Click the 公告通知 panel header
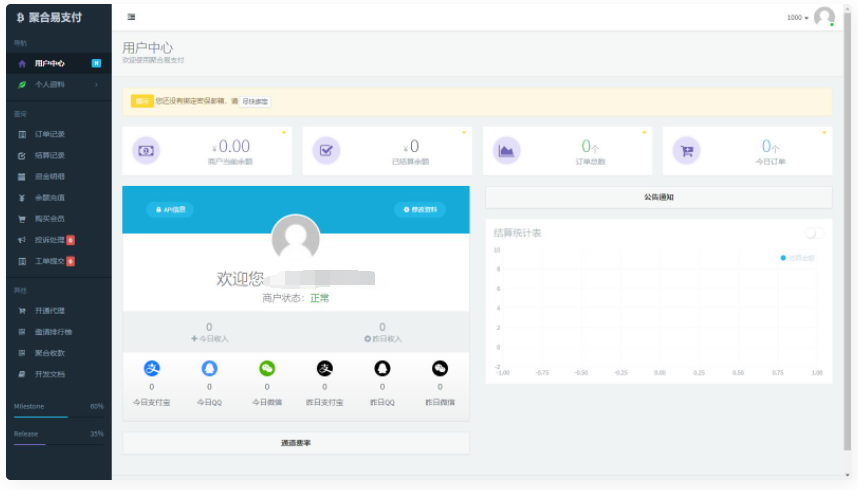Image resolution: width=858 pixels, height=490 pixels. coord(658,197)
